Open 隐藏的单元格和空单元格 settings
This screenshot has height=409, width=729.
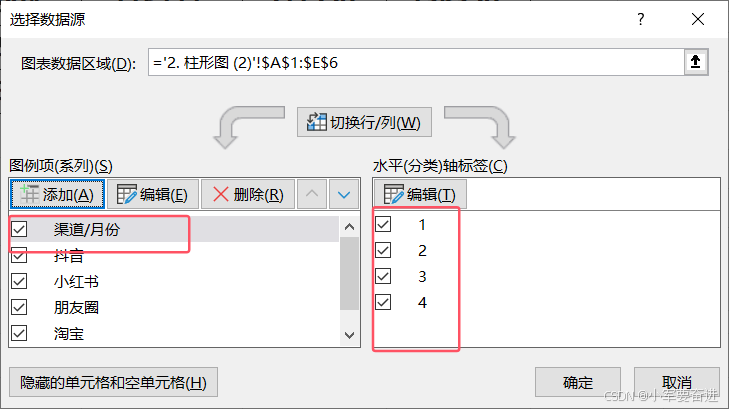pyautogui.click(x=113, y=382)
